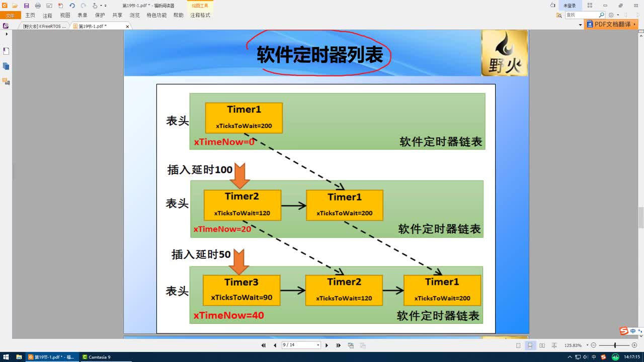Image resolution: width=644 pixels, height=362 pixels.
Task: Click the start page icon left of tabs
Action: [6, 26]
